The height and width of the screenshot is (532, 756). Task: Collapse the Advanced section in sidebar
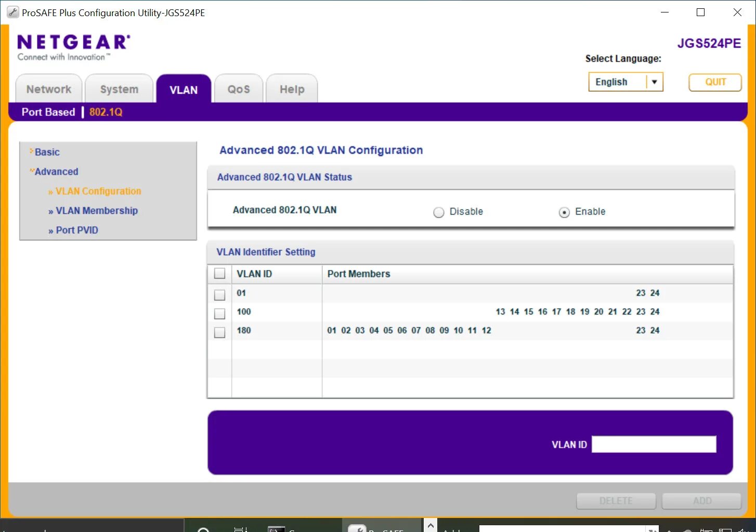(x=56, y=172)
